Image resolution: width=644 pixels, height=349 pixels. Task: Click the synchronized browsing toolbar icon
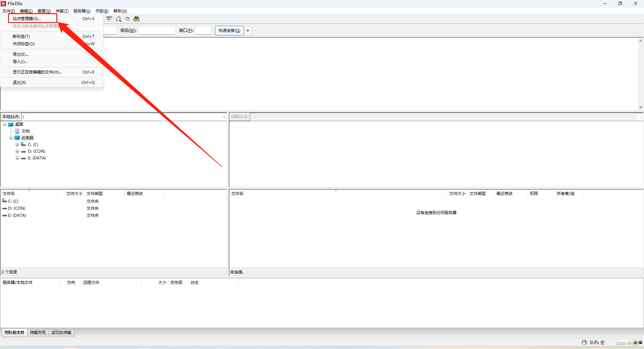coord(127,19)
